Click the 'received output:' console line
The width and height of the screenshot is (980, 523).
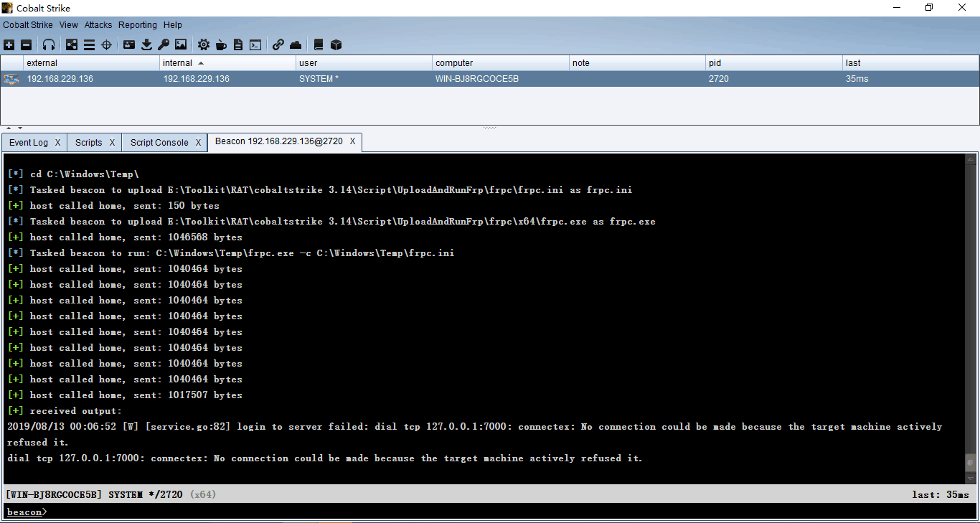[65, 411]
